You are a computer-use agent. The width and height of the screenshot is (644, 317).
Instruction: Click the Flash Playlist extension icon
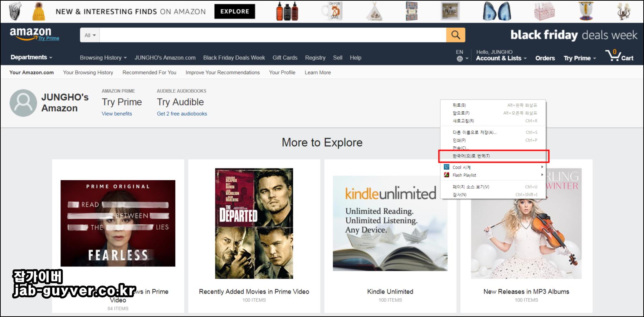pyautogui.click(x=447, y=175)
